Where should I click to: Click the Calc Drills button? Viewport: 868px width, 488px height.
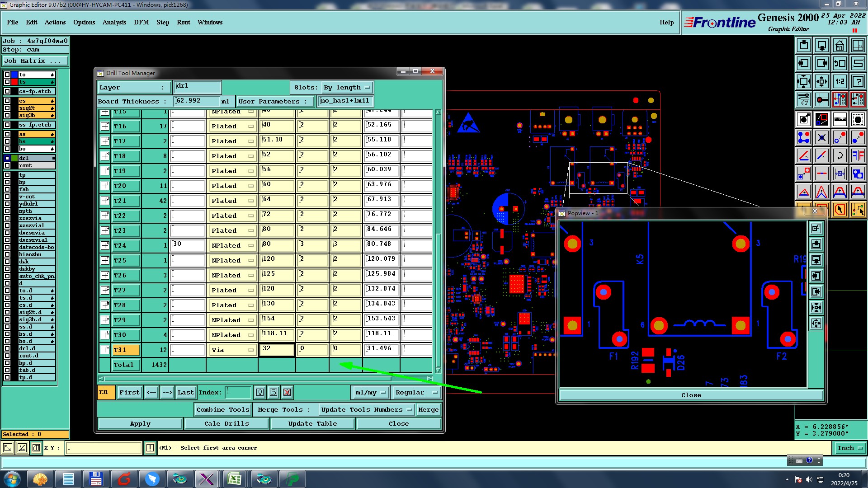[x=226, y=423]
